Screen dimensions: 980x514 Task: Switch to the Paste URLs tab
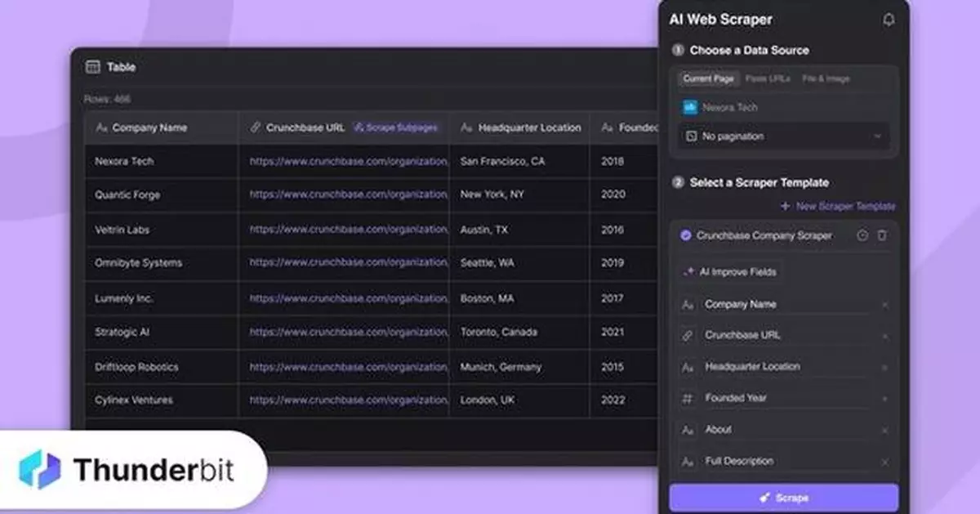tap(766, 78)
